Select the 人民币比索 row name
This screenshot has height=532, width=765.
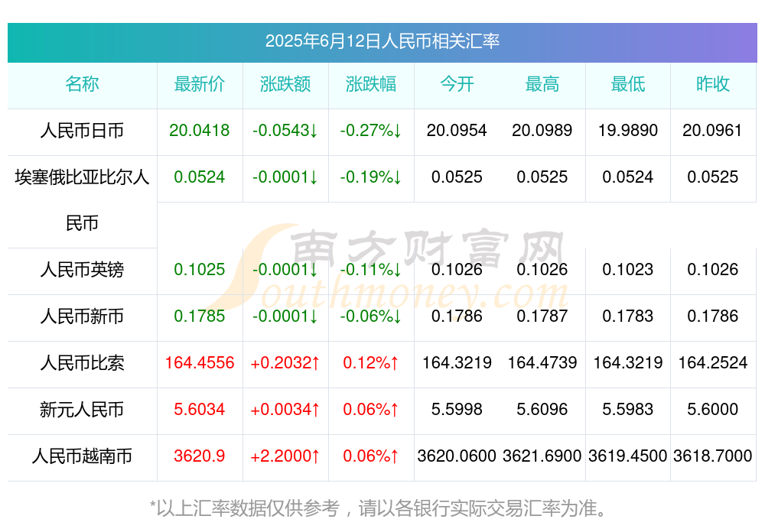[x=82, y=363]
